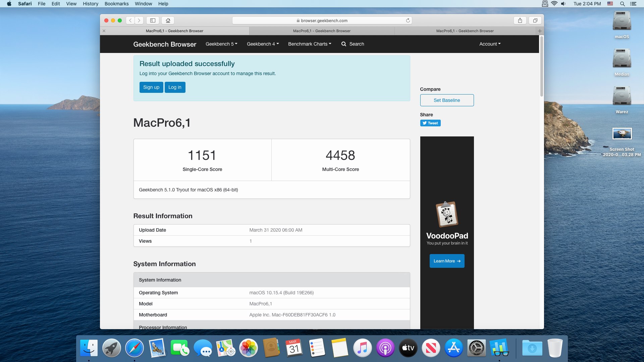Open the Apple menu
Screen dimensions: 644x362
pos(9,4)
